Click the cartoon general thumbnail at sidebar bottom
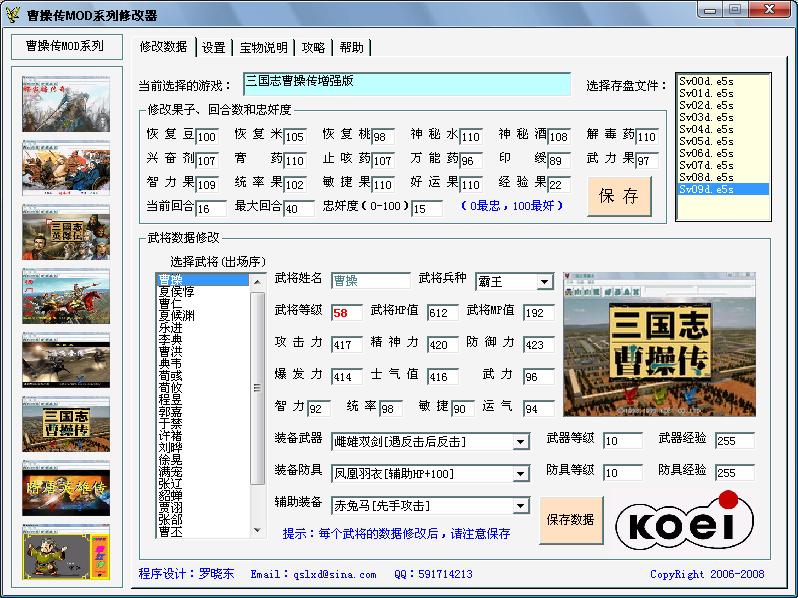Screen dimensions: 798x598 pos(52,551)
